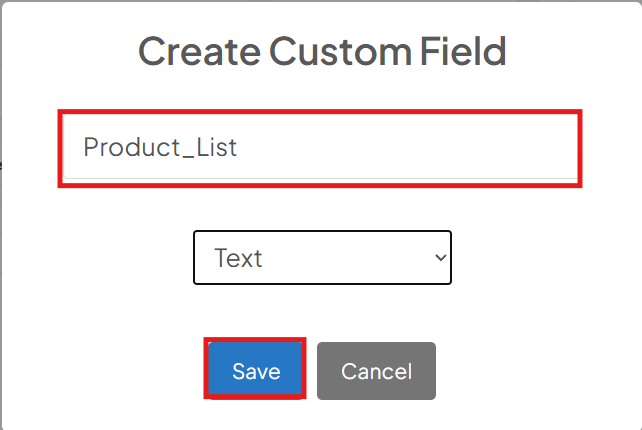The image size is (642, 430).
Task: Click the word Create in the dialog title
Action: click(199, 52)
